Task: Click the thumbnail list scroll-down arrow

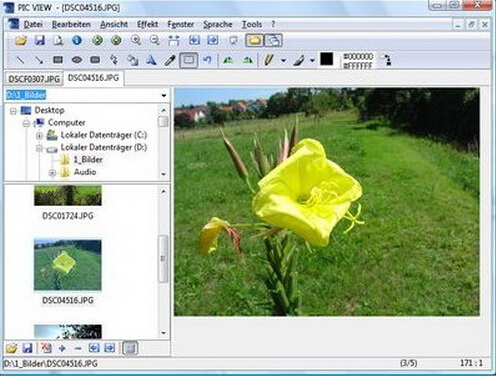Action: pyautogui.click(x=163, y=333)
